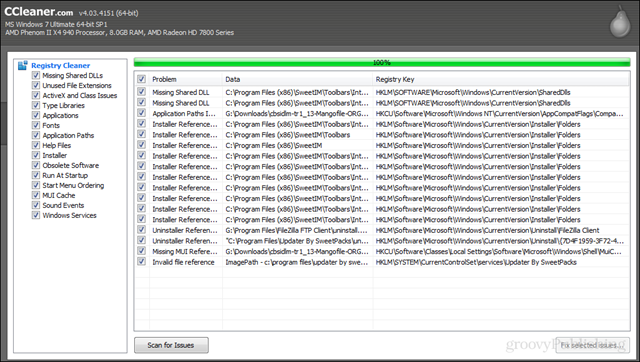Toggle the Installer checkbox in sidebar
The height and width of the screenshot is (362, 640).
36,155
